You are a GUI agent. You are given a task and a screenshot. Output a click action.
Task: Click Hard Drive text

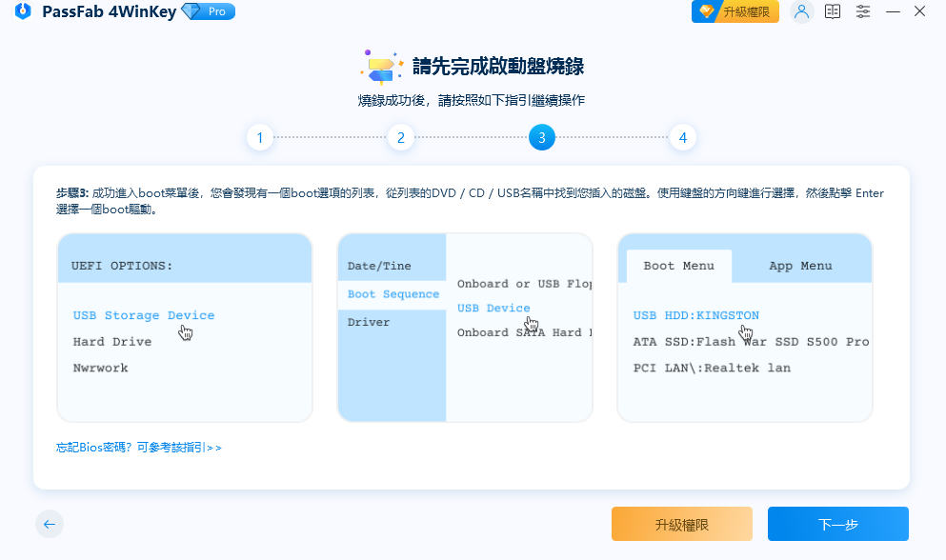click(x=112, y=342)
